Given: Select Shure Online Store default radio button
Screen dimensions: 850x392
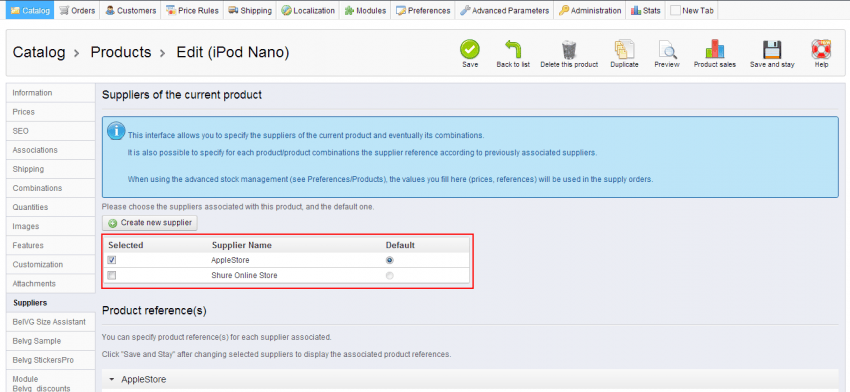Looking at the screenshot, I should tap(389, 275).
